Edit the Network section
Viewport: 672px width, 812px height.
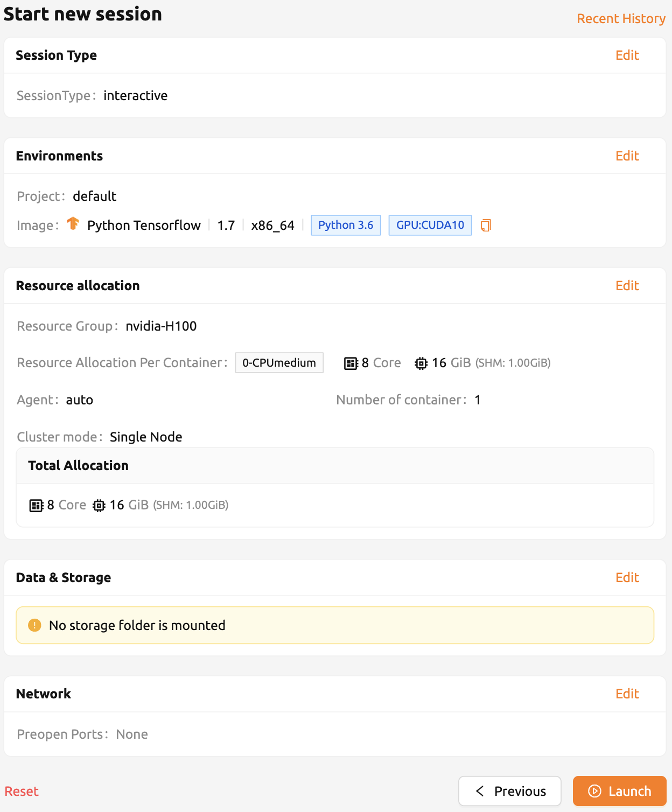627,694
